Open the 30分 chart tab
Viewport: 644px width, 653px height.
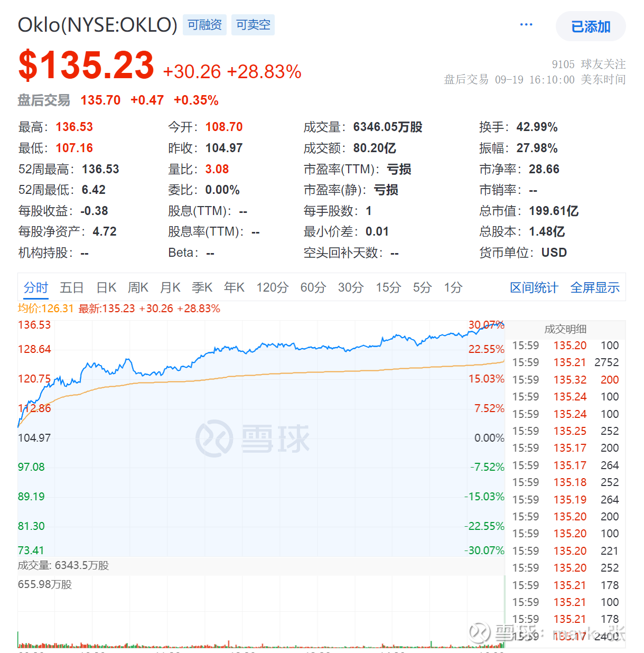click(351, 287)
